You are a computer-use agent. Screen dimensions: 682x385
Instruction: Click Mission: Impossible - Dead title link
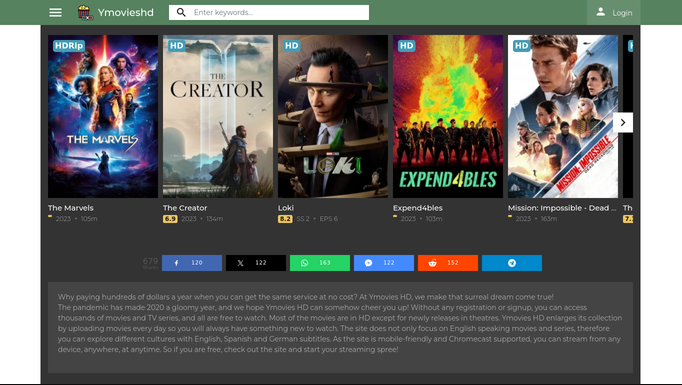562,208
